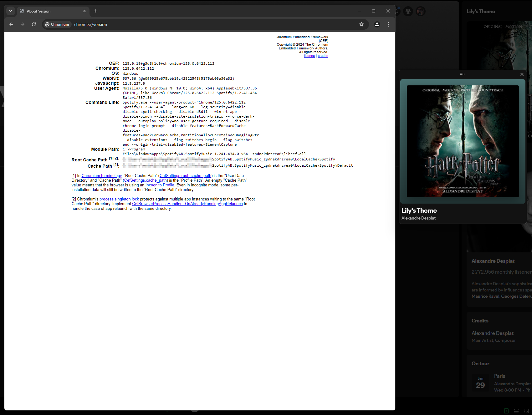
Task: Close the About Version tab
Action: (84, 11)
